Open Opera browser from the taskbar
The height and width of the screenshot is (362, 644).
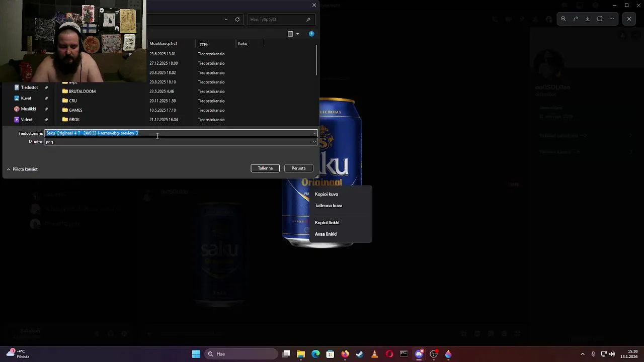point(389,354)
